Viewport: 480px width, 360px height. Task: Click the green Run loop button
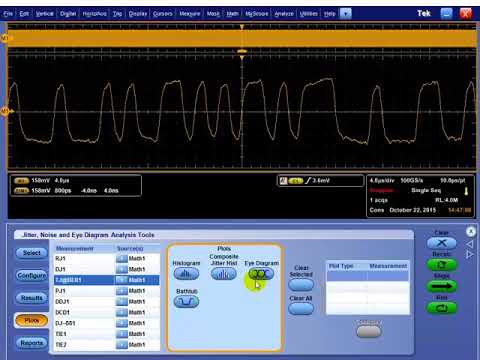click(x=442, y=308)
